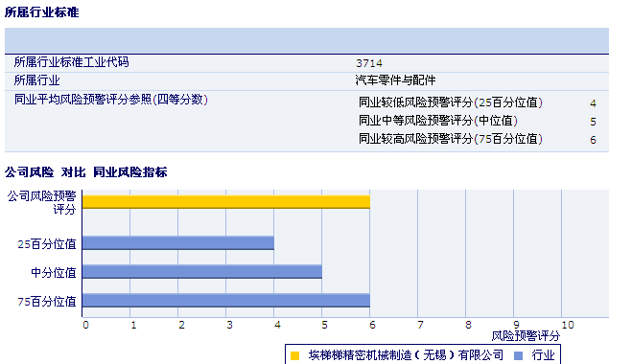Screen dimensions: 632x364
Task: Select the 75百分位值 blue bar
Action: pyautogui.click(x=226, y=301)
